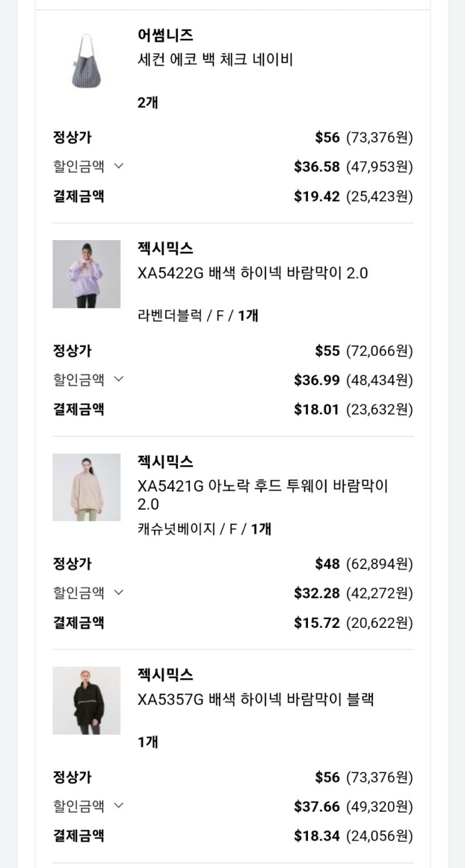The width and height of the screenshot is (465, 868).
Task: Click the 할인금액 label under the eco bag
Action: tap(79, 166)
